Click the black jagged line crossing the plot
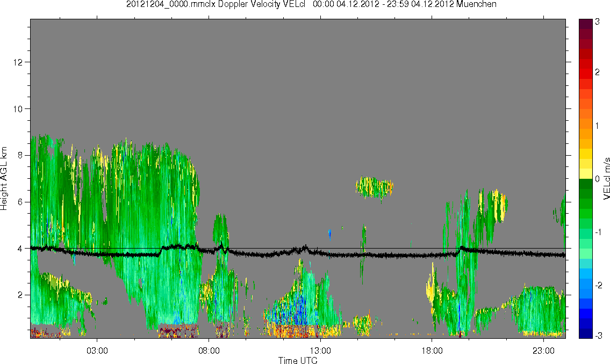Screen dimensions: 610x364 [298, 252]
